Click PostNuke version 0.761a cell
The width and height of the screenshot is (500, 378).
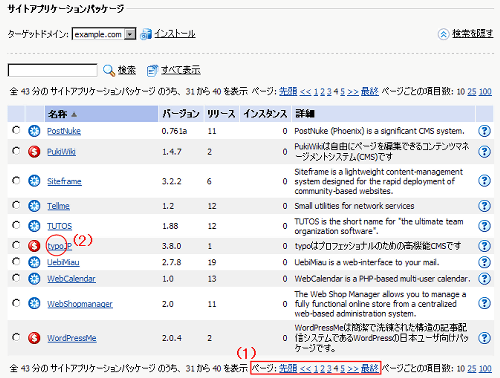point(174,131)
